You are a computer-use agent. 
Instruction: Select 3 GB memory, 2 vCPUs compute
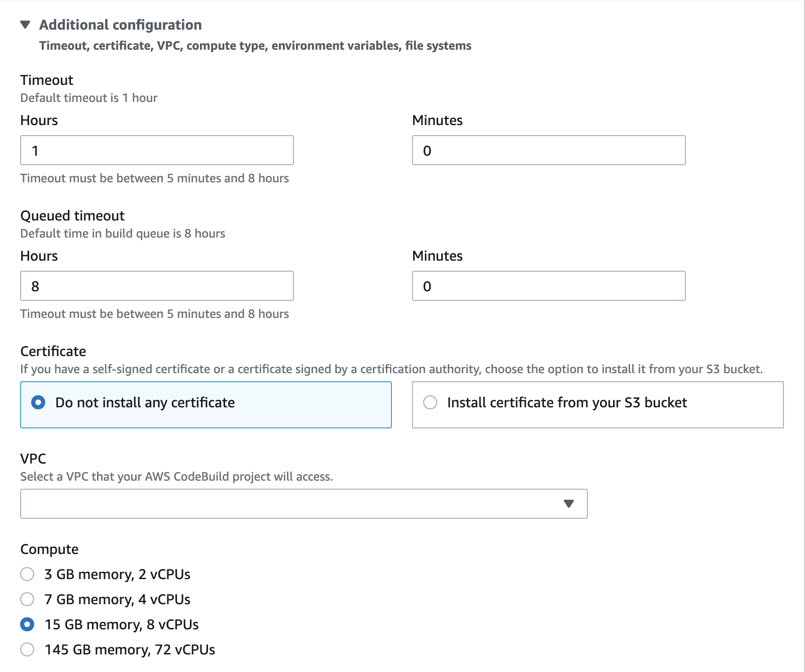pyautogui.click(x=27, y=574)
